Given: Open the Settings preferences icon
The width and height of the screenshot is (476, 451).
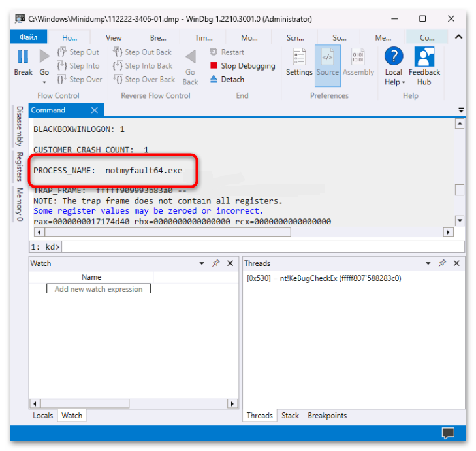Looking at the screenshot, I should [299, 57].
